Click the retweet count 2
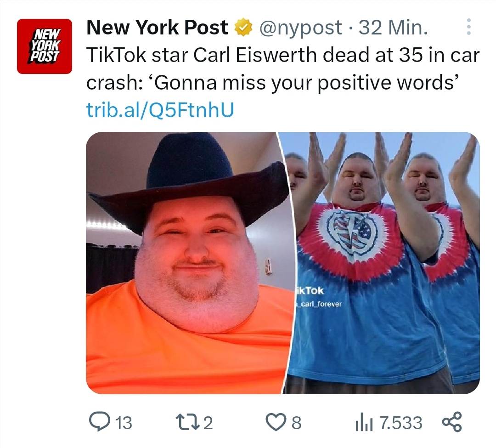Screen dimensions: 496x448 click(x=208, y=423)
